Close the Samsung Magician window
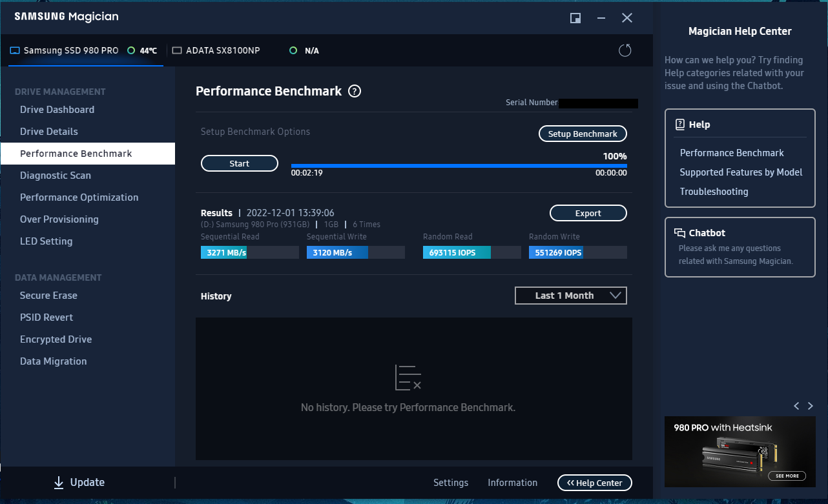 tap(627, 18)
